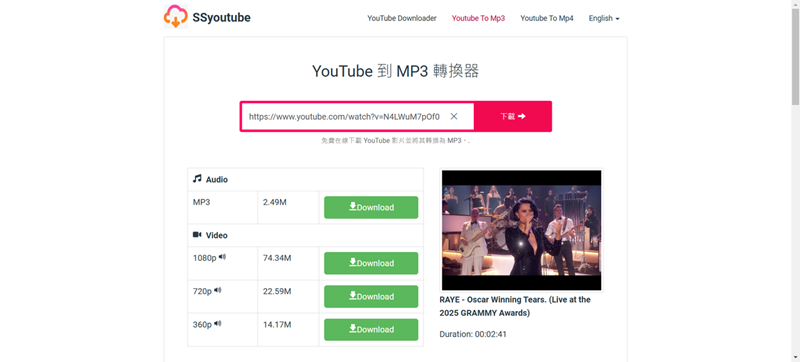Download the 720p 22.59M video
Viewport: 800px width, 362px height.
coord(371,296)
